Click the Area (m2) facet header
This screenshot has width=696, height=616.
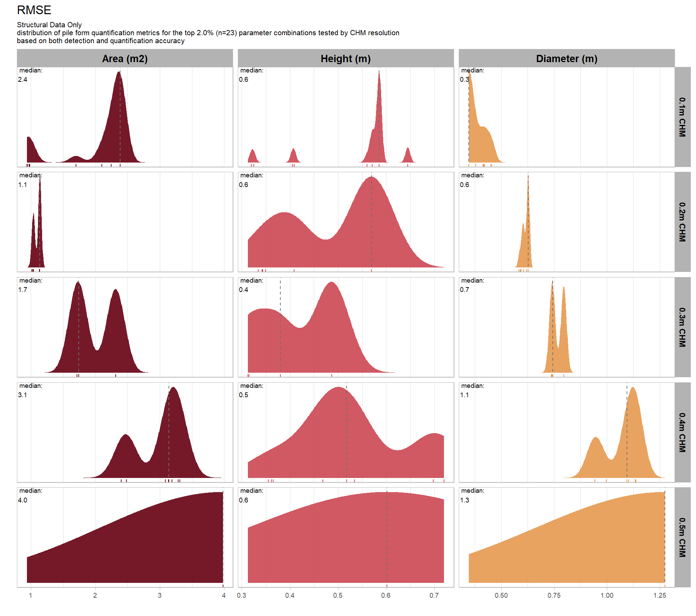pyautogui.click(x=125, y=59)
